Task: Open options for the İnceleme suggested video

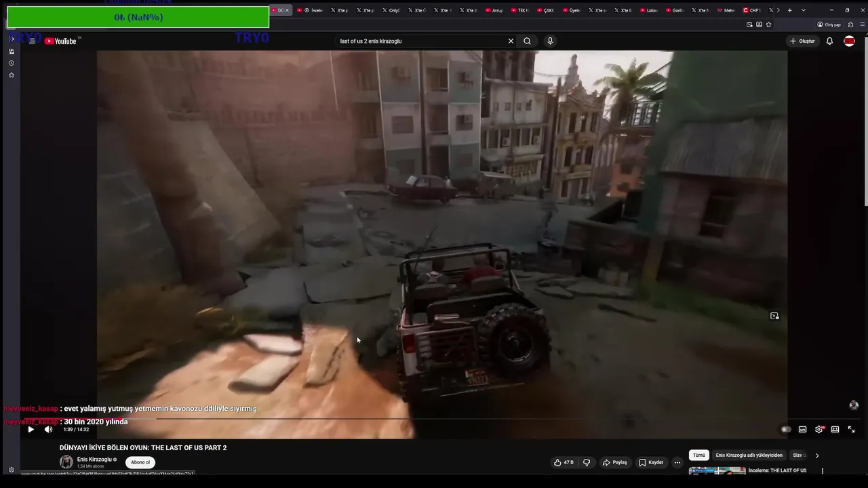Action: (x=823, y=471)
